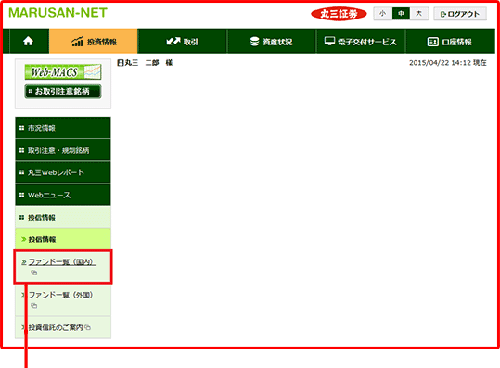Set font size to medium (中)
500x368 pixels.
(401, 14)
